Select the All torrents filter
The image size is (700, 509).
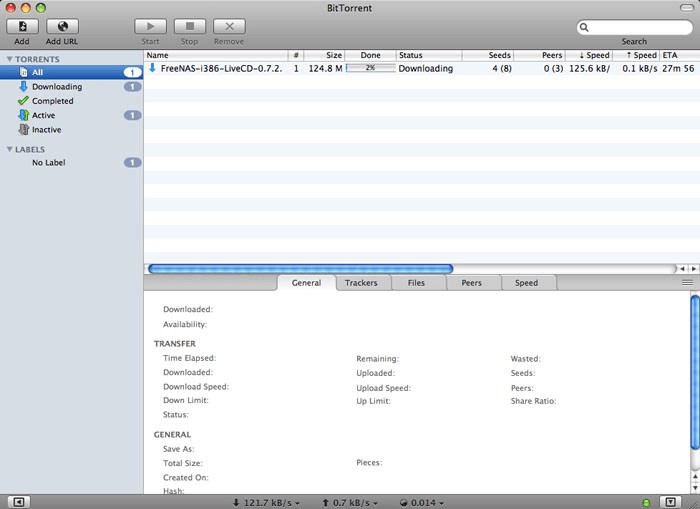(x=71, y=72)
